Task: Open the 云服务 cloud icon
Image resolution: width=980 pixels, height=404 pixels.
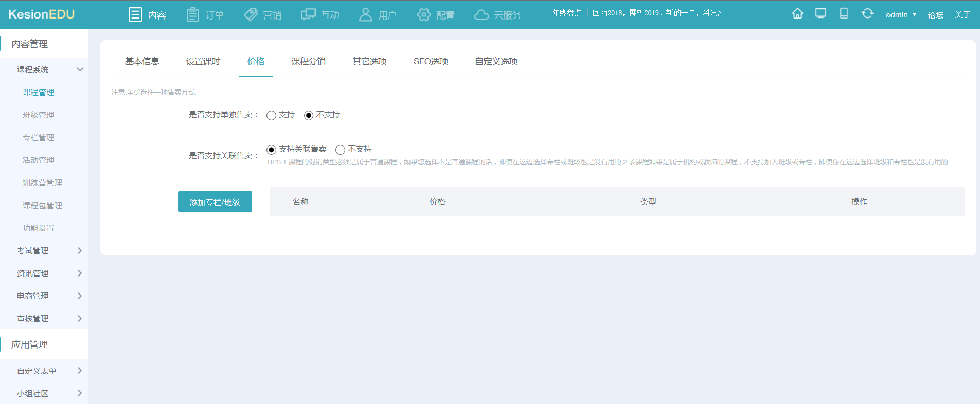Action: click(482, 15)
